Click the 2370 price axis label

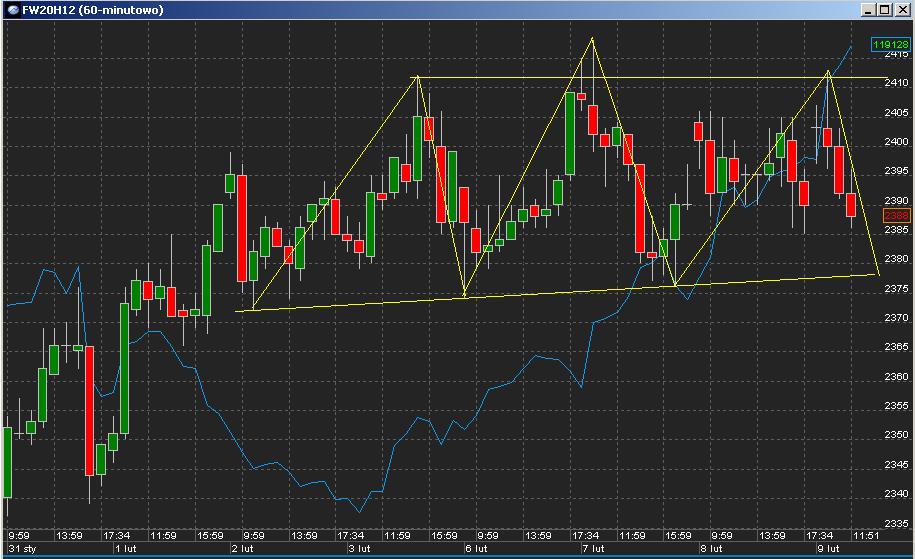point(896,317)
